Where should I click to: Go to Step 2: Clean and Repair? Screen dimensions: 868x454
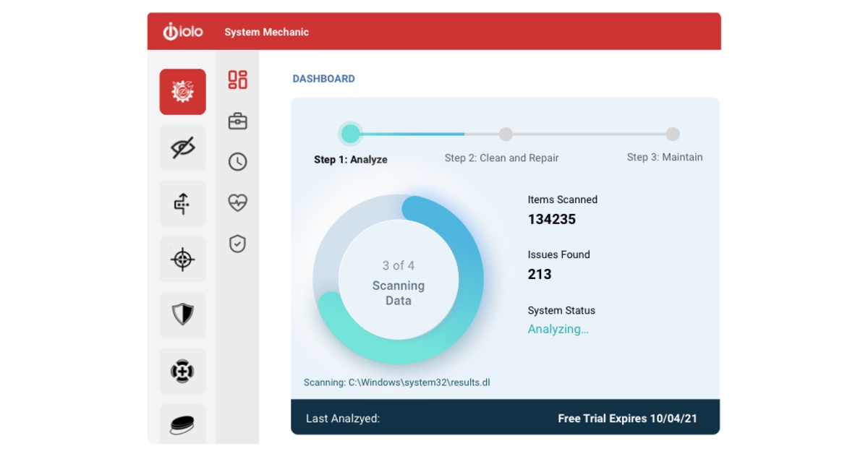501,158
